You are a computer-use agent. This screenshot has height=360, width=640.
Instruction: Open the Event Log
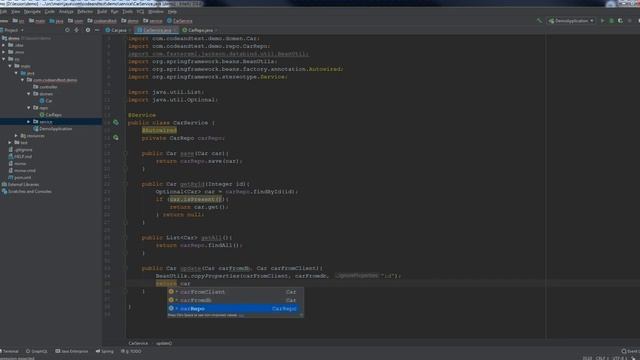point(630,351)
